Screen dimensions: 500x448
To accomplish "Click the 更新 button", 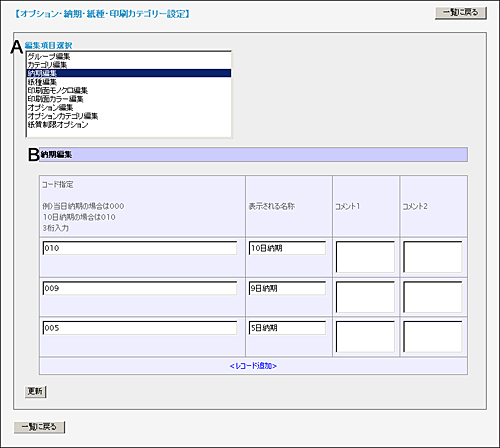I will click(x=35, y=391).
